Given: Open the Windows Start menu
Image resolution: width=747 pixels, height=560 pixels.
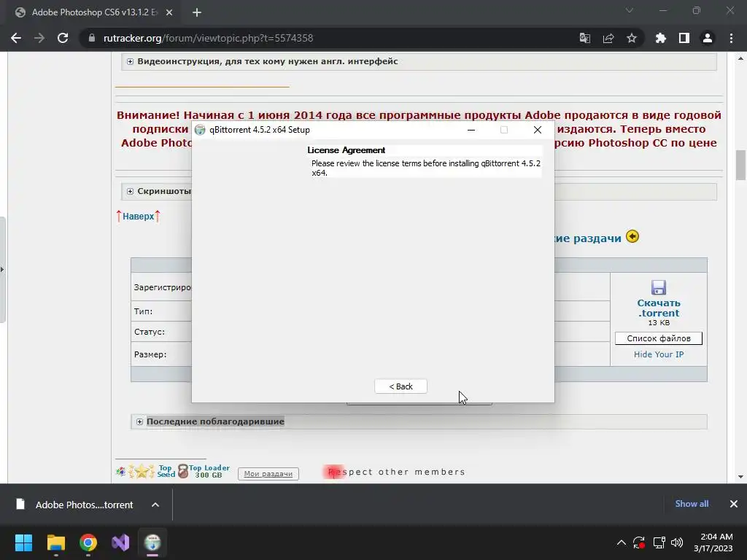Looking at the screenshot, I should tap(23, 542).
